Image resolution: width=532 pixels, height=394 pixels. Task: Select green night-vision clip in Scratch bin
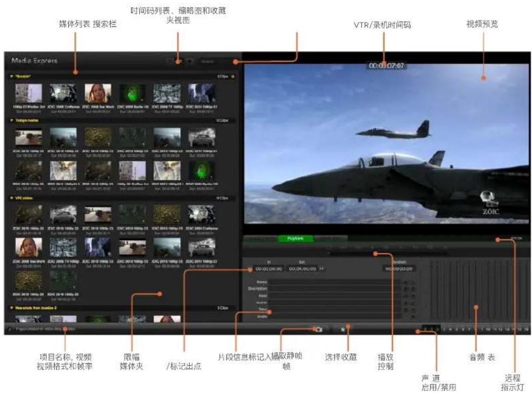pos(132,93)
